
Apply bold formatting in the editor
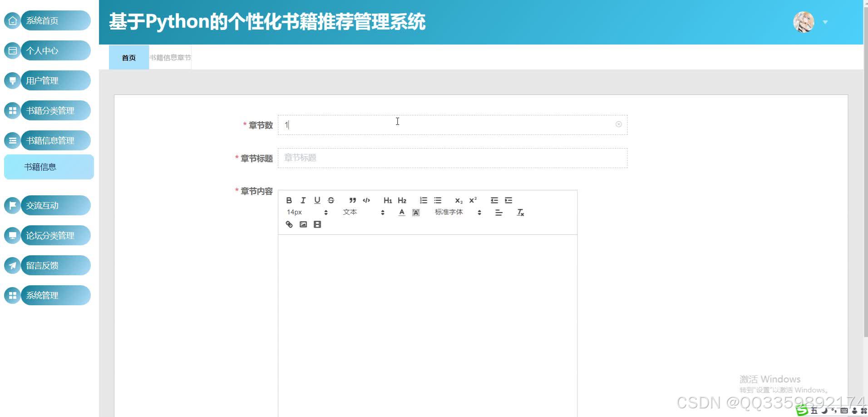click(x=288, y=200)
